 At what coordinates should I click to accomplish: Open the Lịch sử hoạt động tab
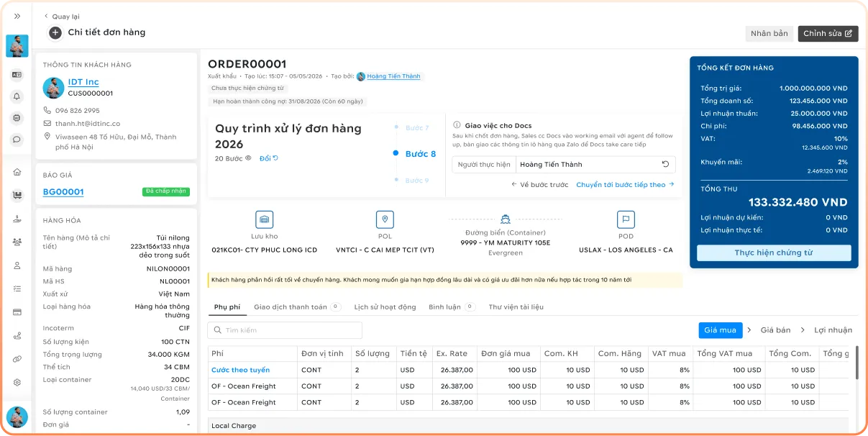[385, 307]
